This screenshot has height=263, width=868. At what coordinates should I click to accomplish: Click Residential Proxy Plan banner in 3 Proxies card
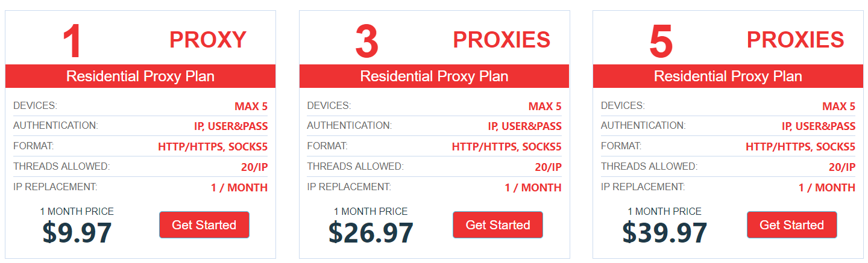coord(434,76)
